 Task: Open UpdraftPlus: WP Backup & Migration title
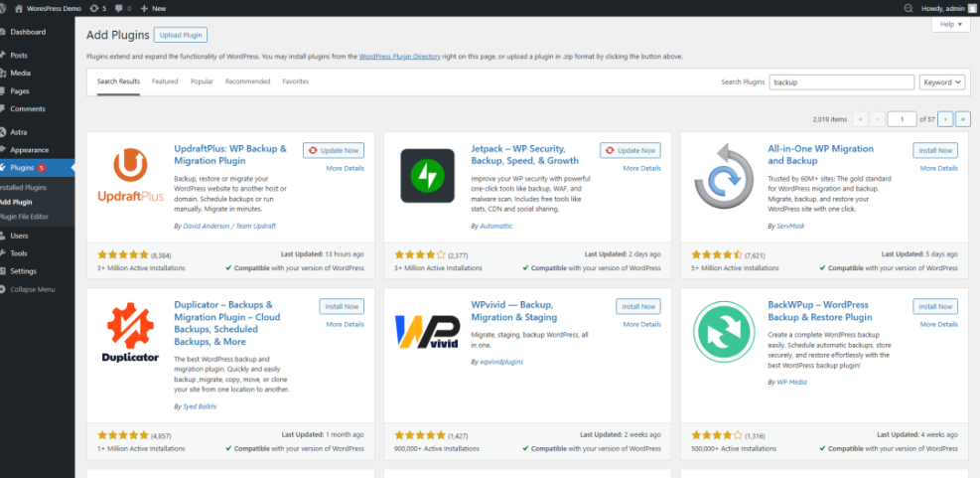point(230,155)
